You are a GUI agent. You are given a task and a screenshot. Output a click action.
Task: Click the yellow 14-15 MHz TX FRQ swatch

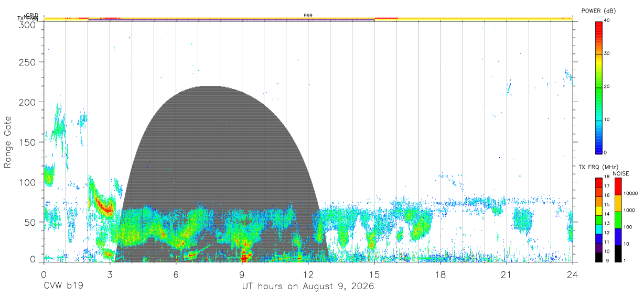click(x=599, y=210)
